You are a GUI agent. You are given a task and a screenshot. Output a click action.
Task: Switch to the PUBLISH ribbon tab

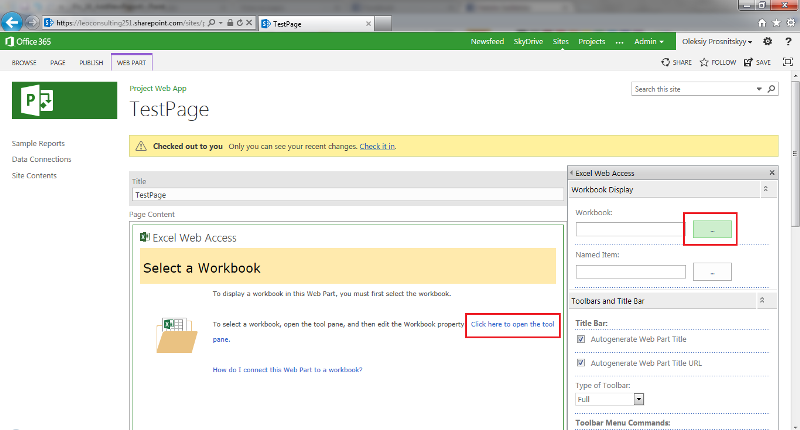click(91, 62)
